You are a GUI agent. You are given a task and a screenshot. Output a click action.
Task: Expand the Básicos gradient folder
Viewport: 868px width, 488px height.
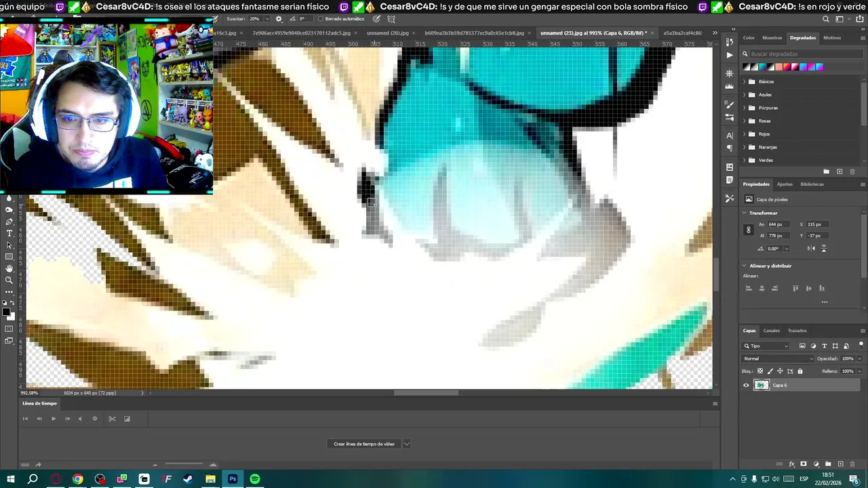click(x=745, y=81)
